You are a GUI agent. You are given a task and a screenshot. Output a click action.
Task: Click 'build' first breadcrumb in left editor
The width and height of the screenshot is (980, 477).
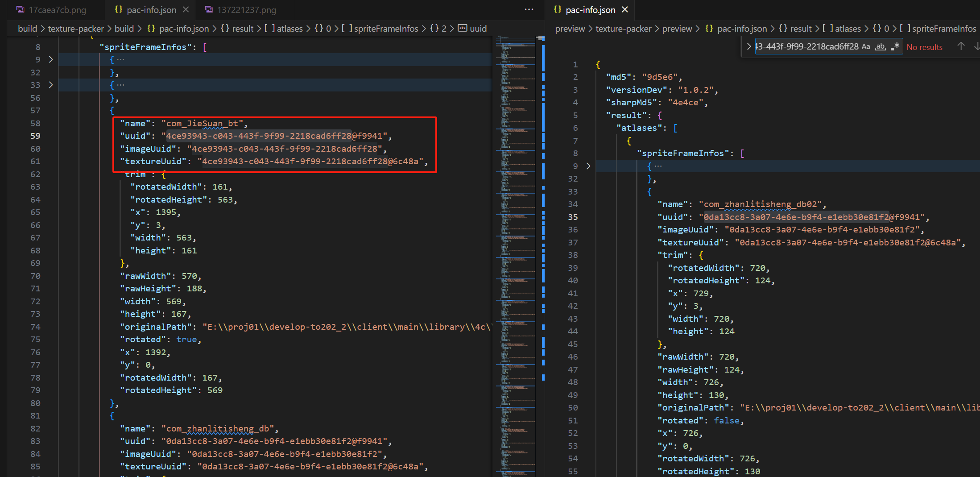27,29
